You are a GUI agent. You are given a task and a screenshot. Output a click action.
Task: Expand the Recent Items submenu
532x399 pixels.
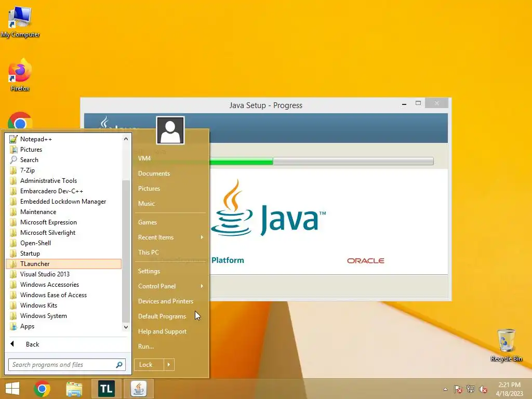pyautogui.click(x=170, y=237)
